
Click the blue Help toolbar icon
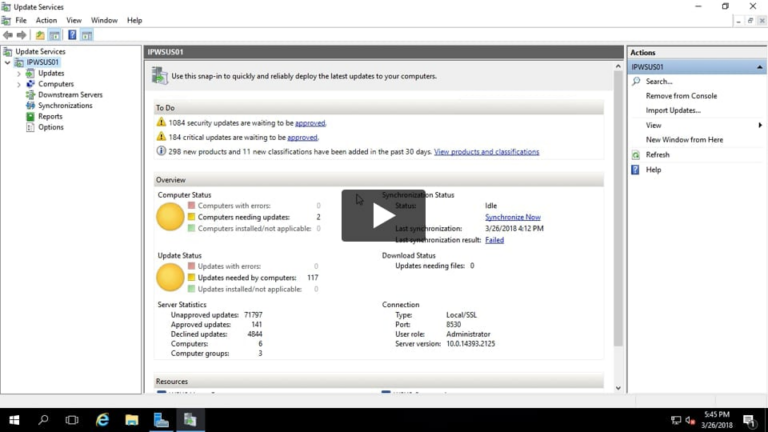click(x=72, y=35)
